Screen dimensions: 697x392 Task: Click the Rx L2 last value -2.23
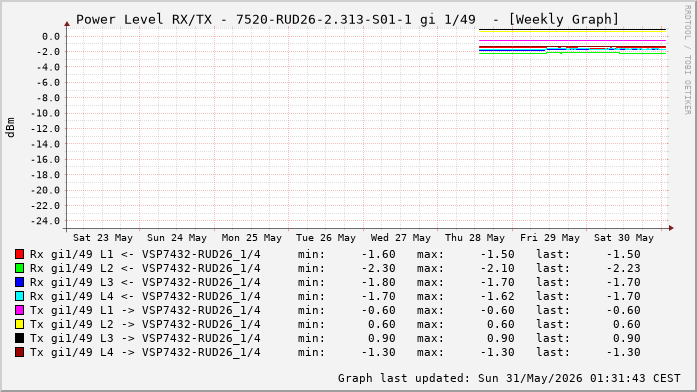623,268
